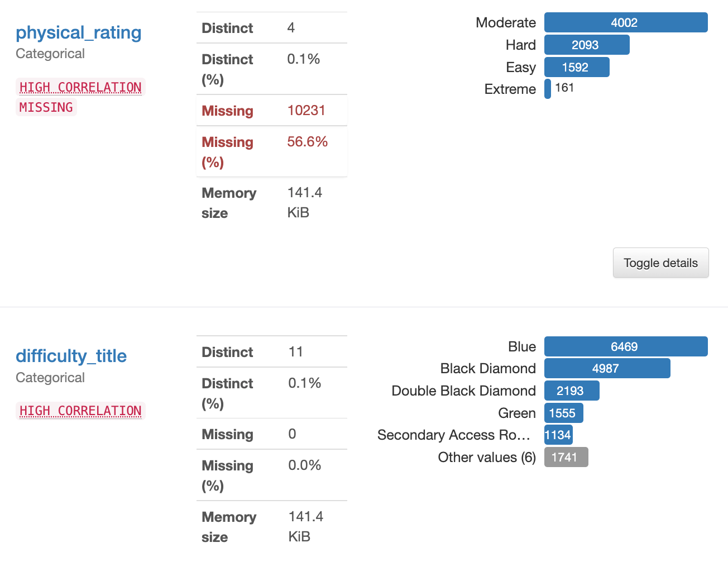Click the Green bar showing 1555
This screenshot has width=728, height=571.
click(563, 413)
